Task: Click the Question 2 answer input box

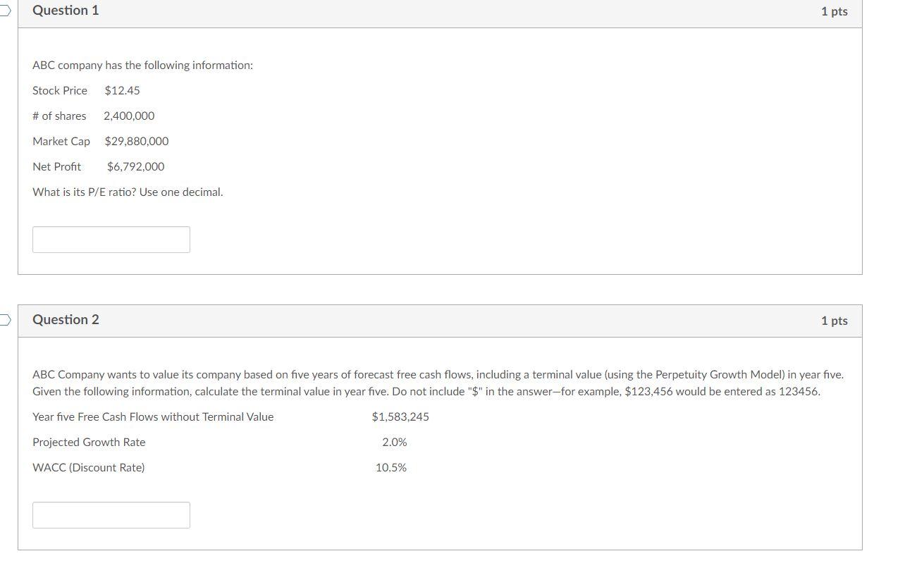Action: [x=111, y=515]
